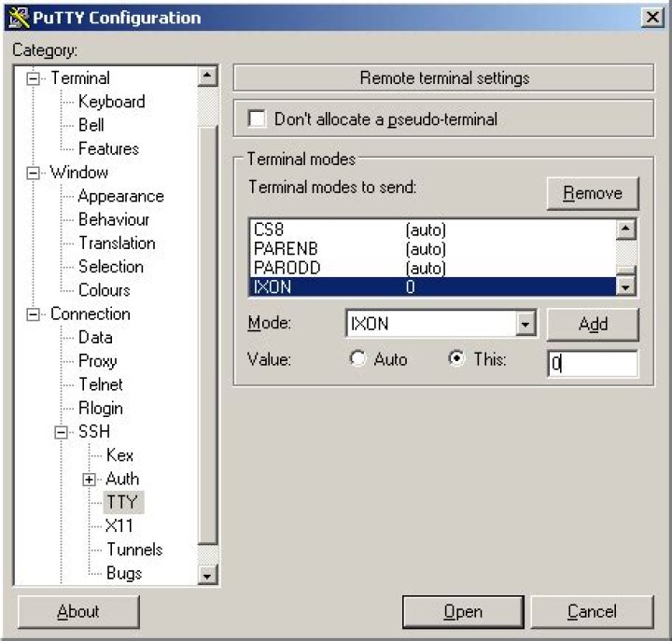Select the Auto value radio button
This screenshot has width=672, height=641.
[357, 358]
